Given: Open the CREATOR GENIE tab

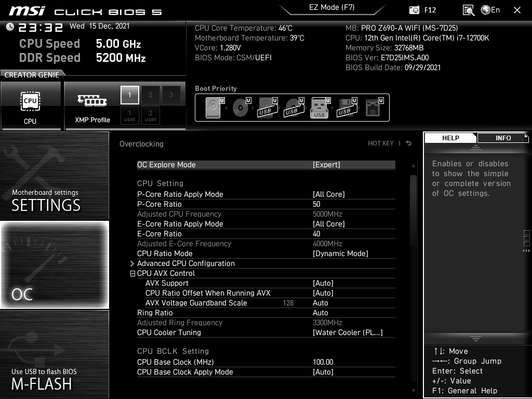Looking at the screenshot, I should 32,75.
